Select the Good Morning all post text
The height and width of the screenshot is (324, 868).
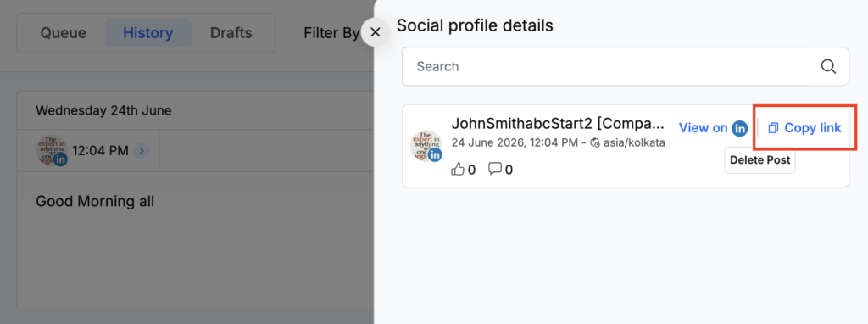click(95, 201)
